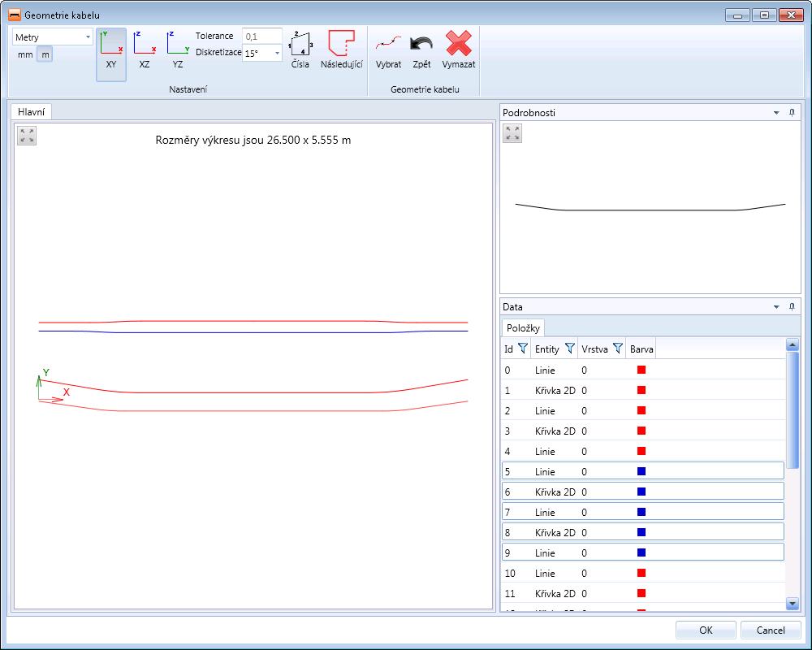812x650 pixels.
Task: Select the Položky tab
Action: [523, 327]
